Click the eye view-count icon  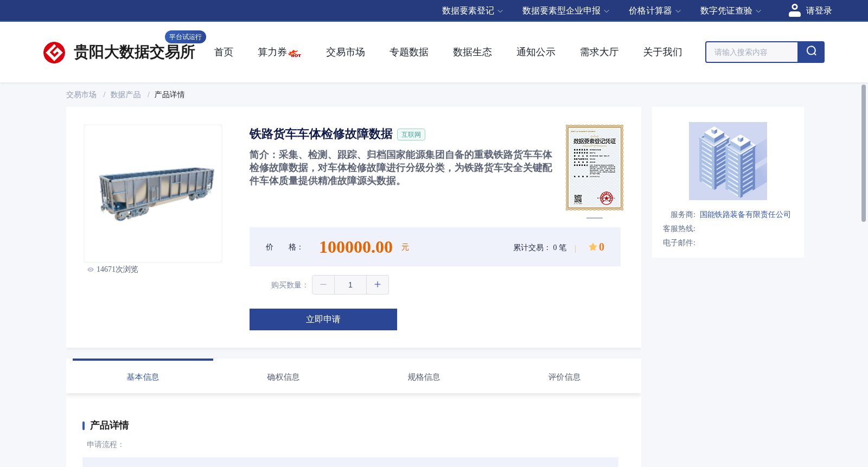[x=91, y=270]
